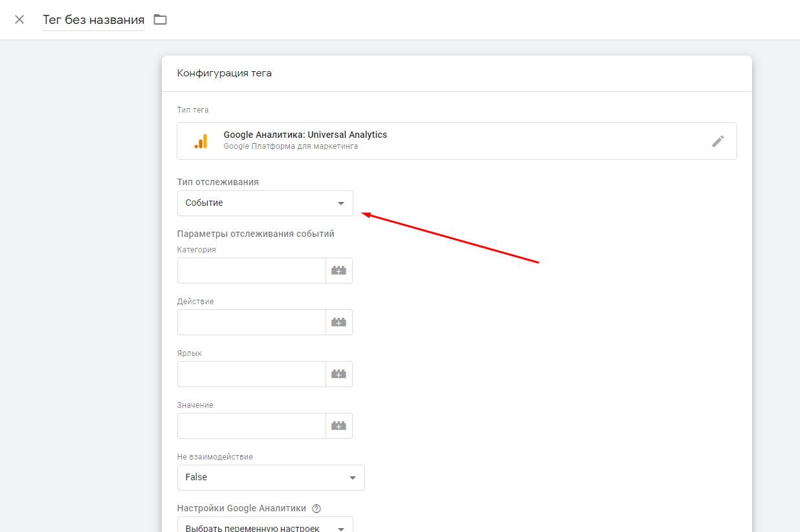This screenshot has height=532, width=800.
Task: Focus the Категория text input
Action: (251, 271)
